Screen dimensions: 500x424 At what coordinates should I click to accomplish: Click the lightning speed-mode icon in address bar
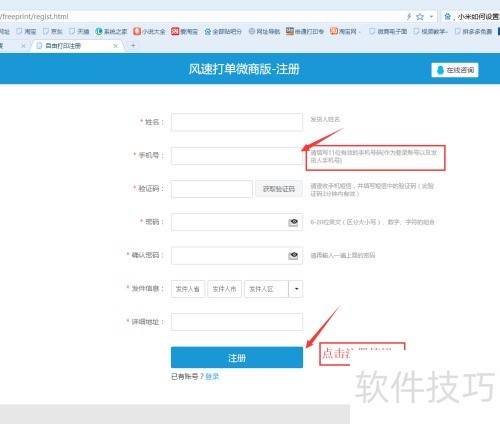[x=409, y=16]
